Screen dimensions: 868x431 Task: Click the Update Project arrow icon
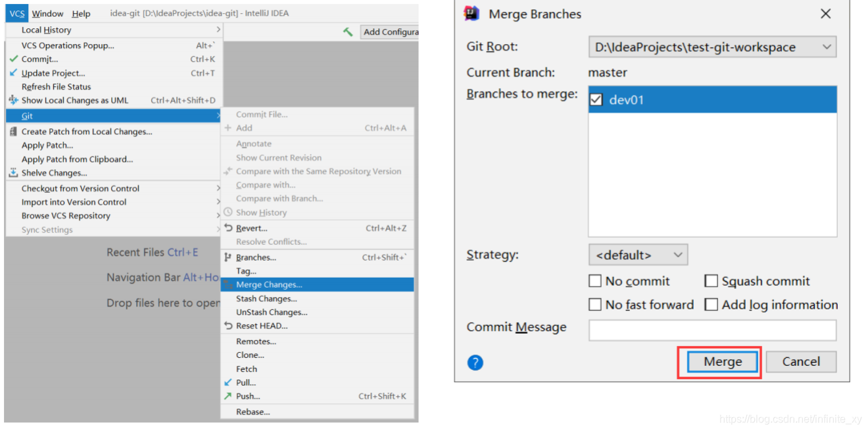tap(13, 72)
